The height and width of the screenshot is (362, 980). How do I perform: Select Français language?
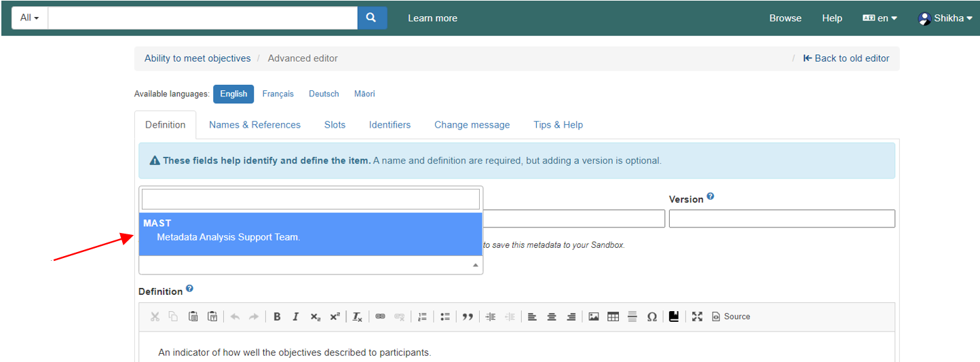coord(278,94)
